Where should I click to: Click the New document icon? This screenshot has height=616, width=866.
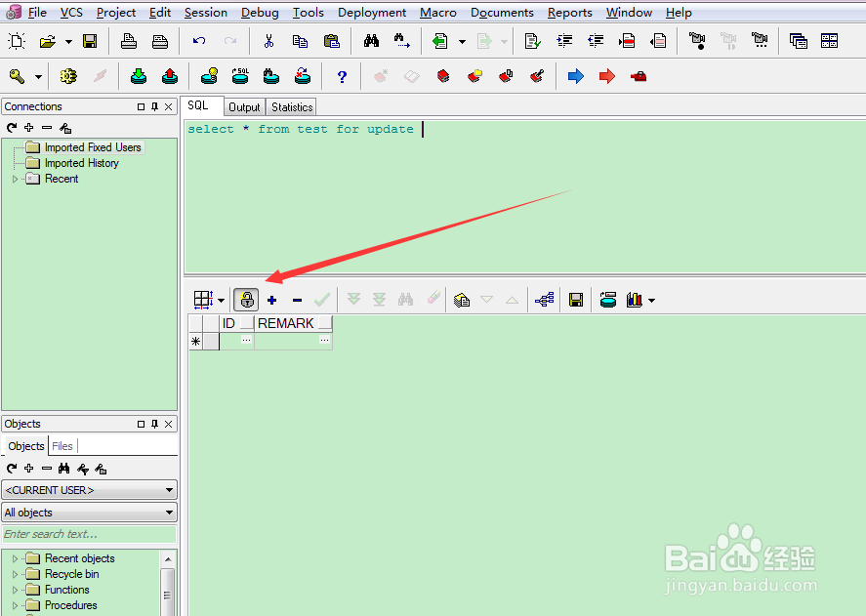[17, 41]
